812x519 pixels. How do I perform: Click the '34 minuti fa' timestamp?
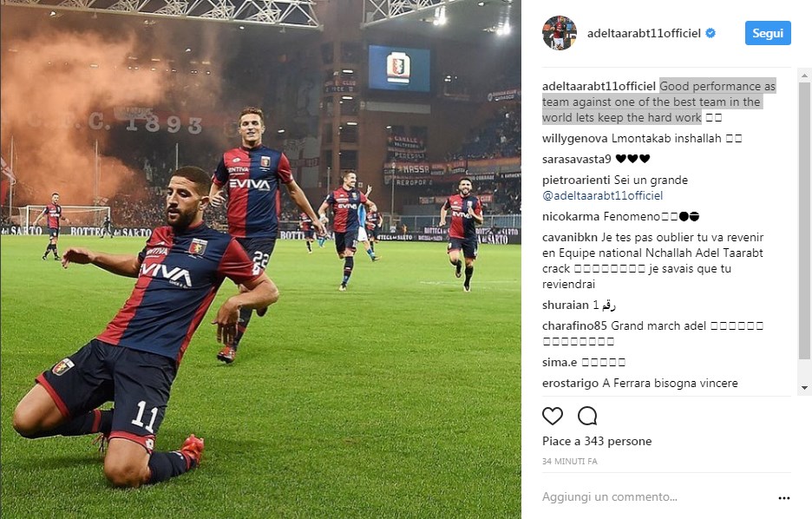570,461
